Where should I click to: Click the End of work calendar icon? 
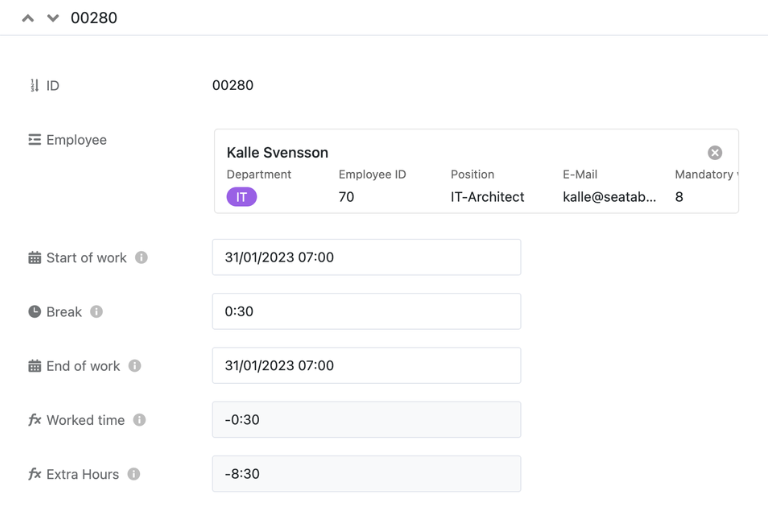(34, 366)
